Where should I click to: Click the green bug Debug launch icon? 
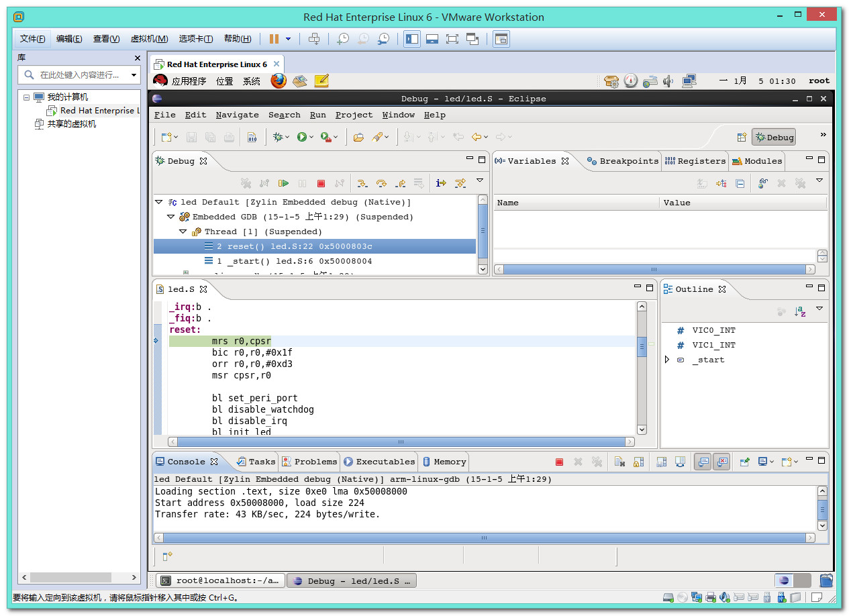(x=278, y=137)
